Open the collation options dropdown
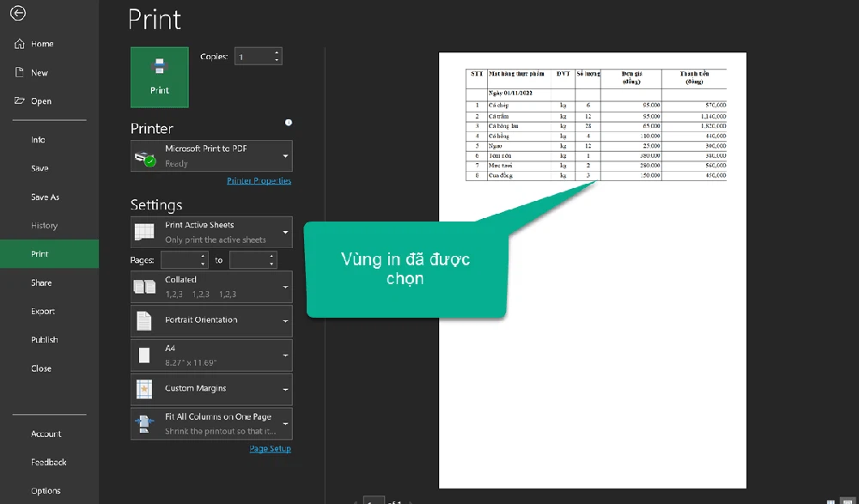The width and height of the screenshot is (859, 504). click(285, 286)
